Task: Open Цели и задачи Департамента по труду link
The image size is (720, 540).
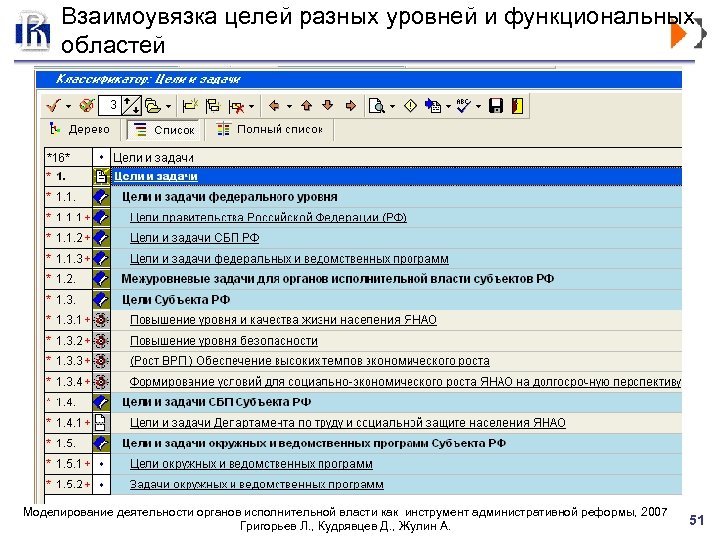Action: [x=348, y=423]
